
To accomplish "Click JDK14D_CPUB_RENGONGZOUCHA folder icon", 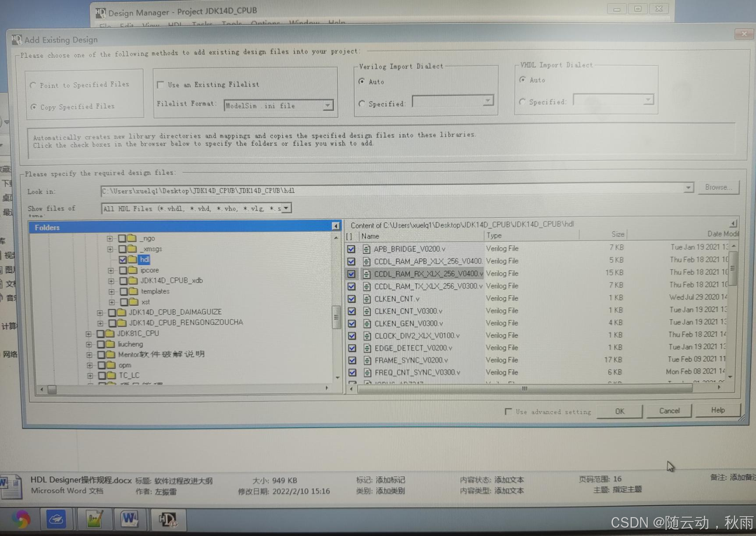I will click(x=122, y=323).
